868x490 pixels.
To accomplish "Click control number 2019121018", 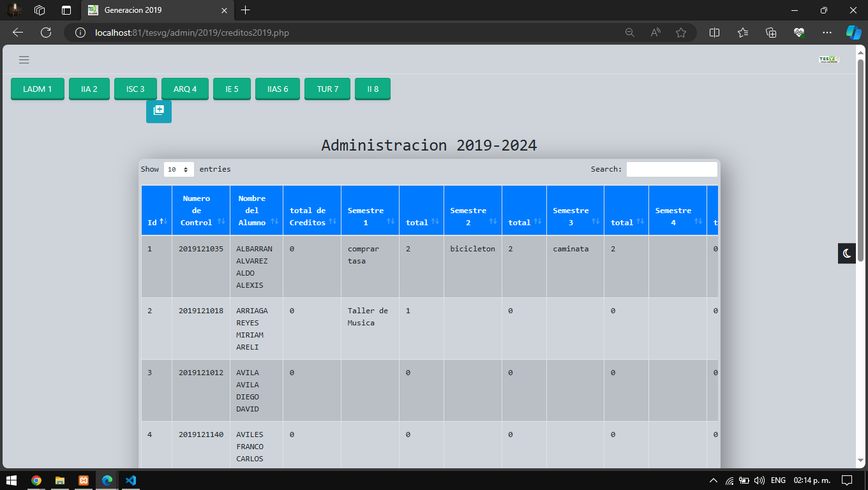I will (201, 311).
